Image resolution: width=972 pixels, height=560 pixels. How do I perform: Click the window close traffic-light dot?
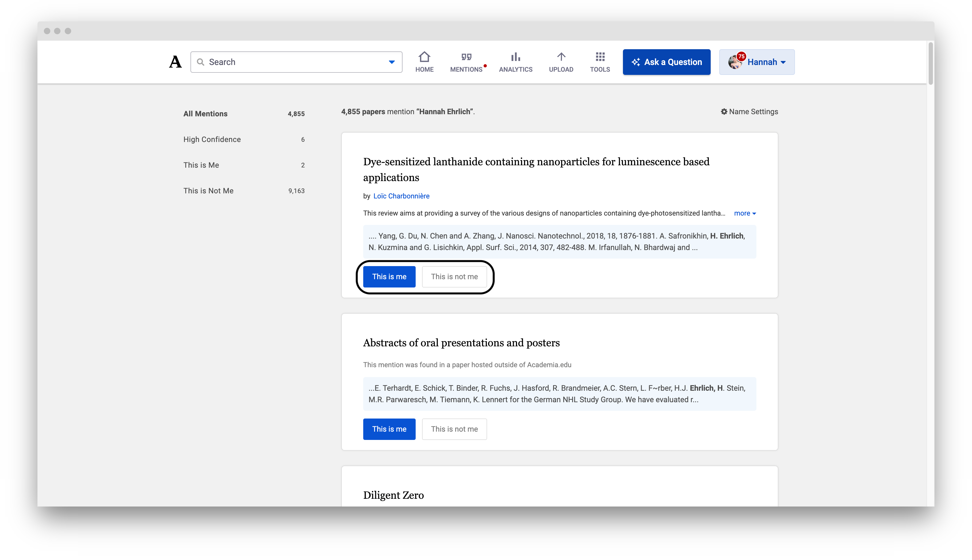(47, 31)
